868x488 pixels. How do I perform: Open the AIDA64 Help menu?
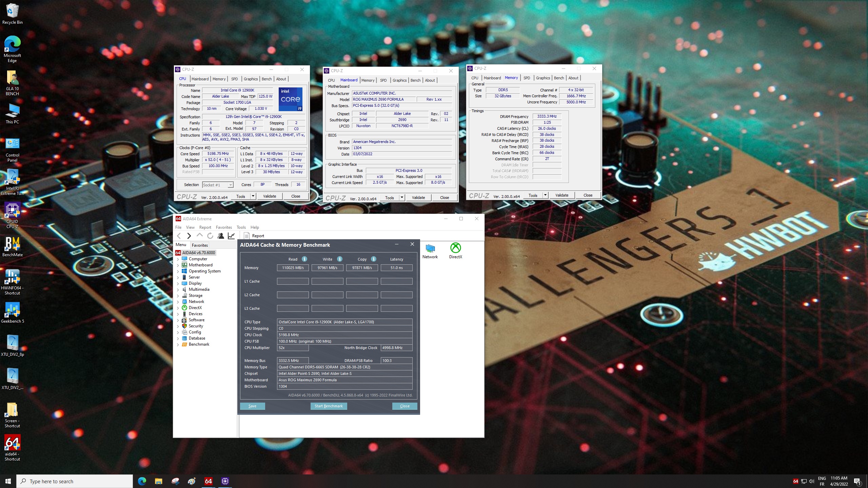click(255, 227)
